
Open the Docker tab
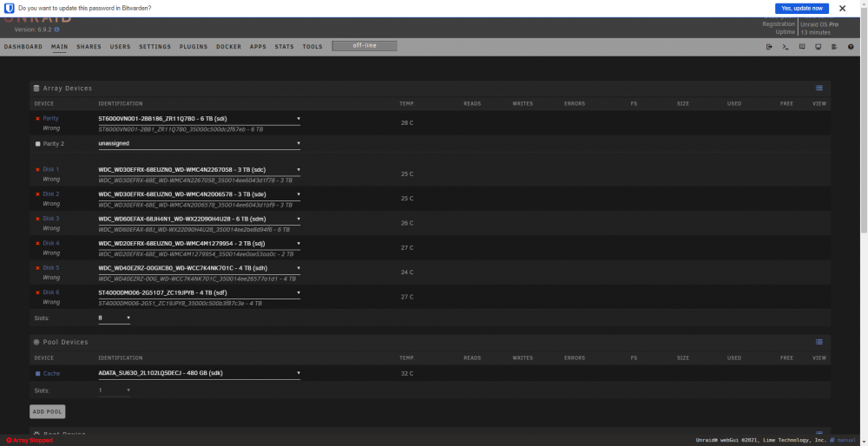pos(228,47)
